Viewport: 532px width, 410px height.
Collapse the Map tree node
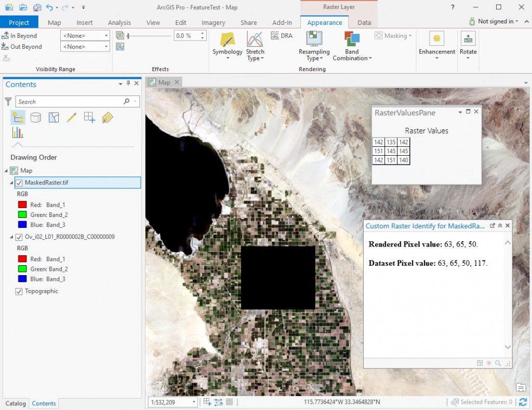(6, 171)
